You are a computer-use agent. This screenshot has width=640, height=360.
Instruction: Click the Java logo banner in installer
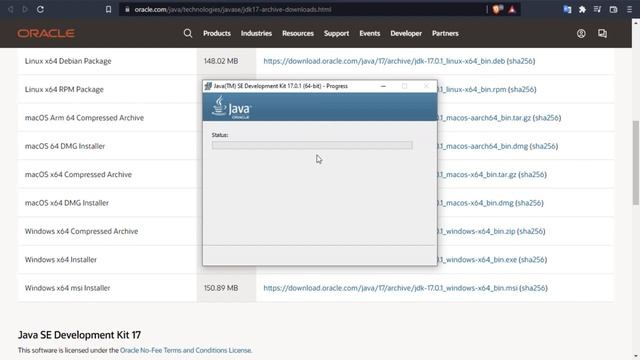(x=320, y=107)
